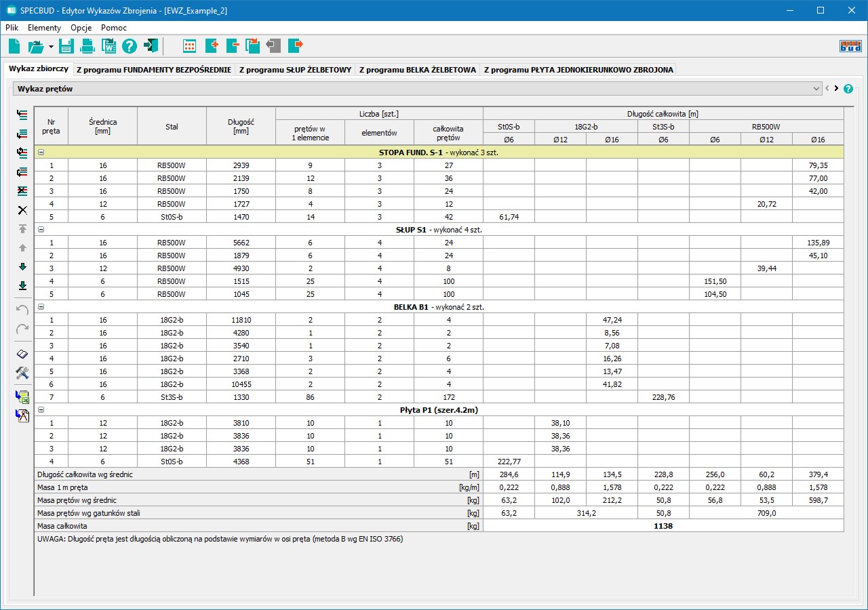
Task: Collapse the BELKA B1 group
Action: [41, 307]
